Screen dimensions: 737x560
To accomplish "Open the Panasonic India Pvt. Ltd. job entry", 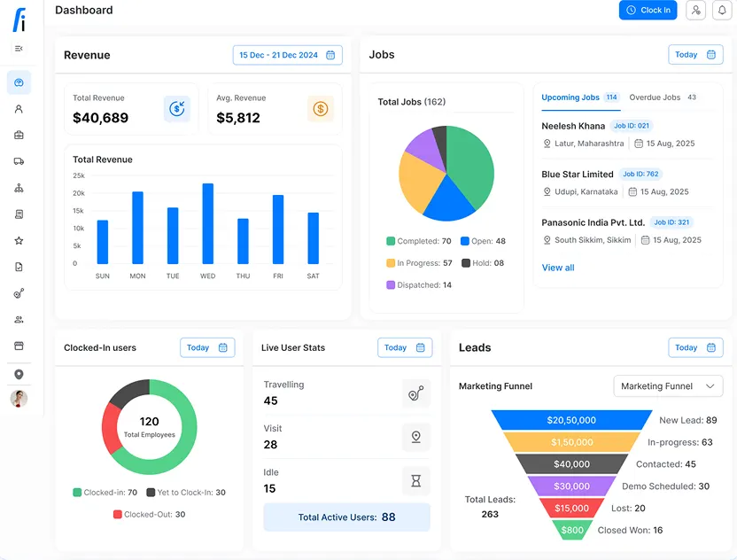I will click(627, 231).
